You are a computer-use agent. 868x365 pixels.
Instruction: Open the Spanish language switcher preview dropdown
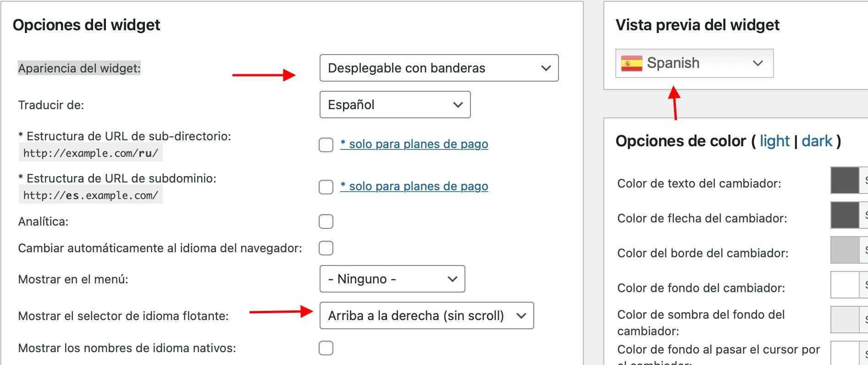tap(694, 63)
